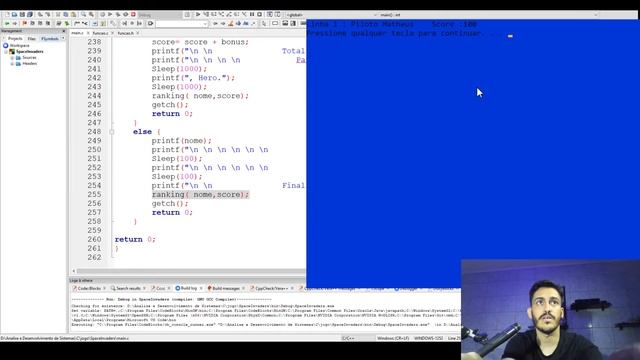Click the green Run icon
Screen dimensions: 640x360
click(x=110, y=14)
